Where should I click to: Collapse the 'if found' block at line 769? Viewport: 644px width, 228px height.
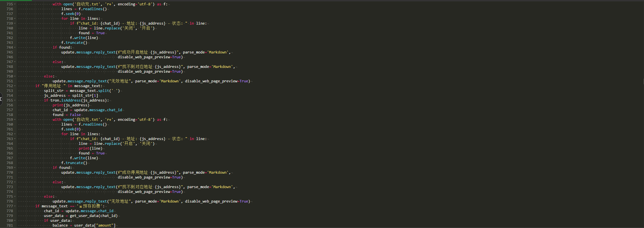[15, 168]
